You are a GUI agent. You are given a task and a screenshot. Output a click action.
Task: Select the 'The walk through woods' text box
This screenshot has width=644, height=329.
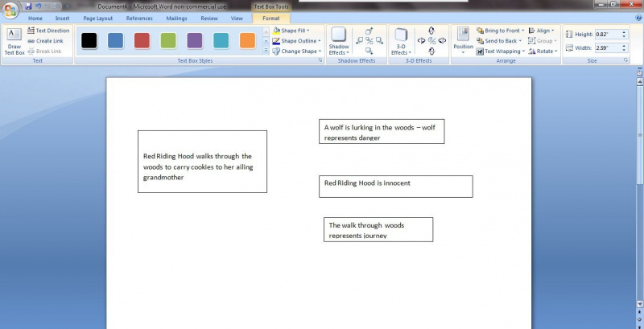[x=378, y=230]
